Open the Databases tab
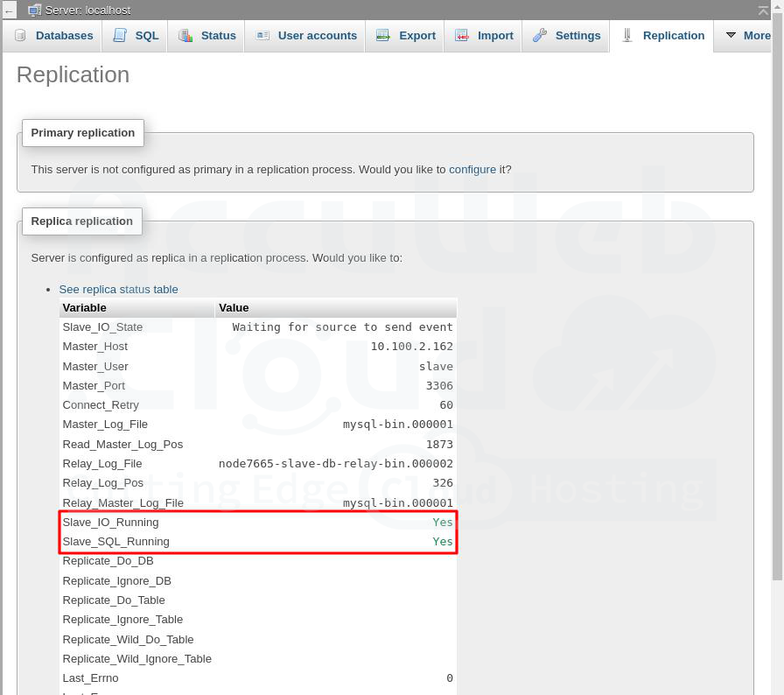Screen dimensions: 784x695 [64, 36]
